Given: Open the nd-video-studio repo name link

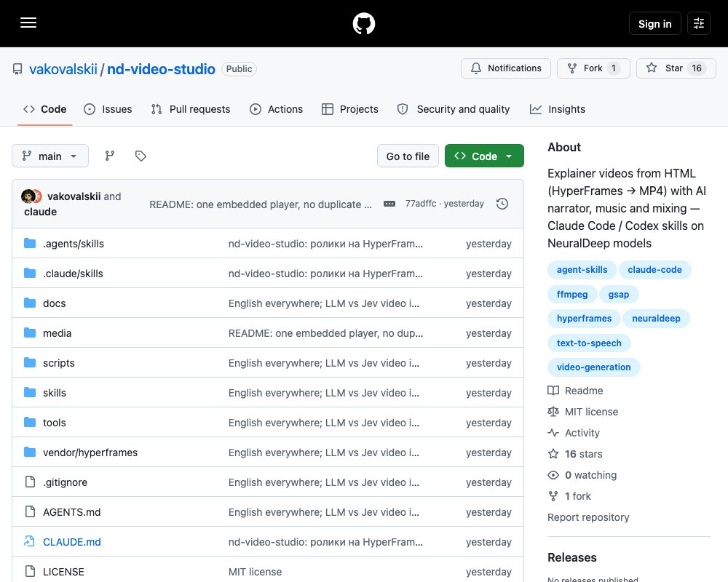Looking at the screenshot, I should click(161, 69).
